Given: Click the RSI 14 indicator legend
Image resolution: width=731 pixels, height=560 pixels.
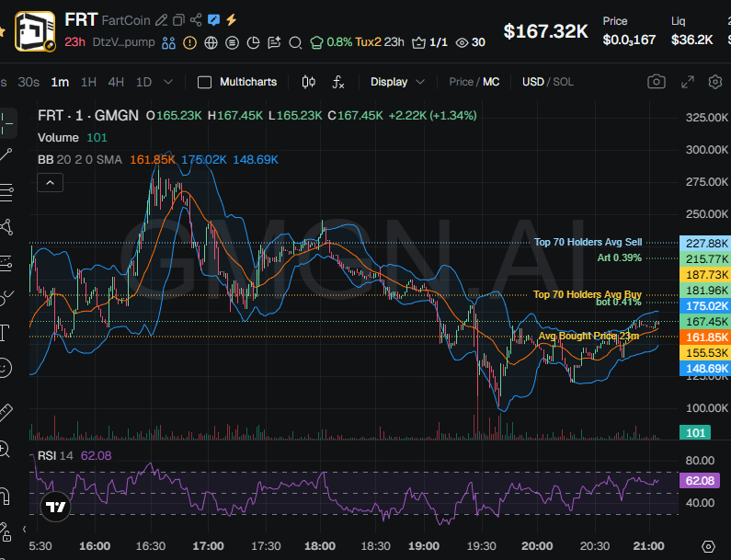Looking at the screenshot, I should coord(55,455).
